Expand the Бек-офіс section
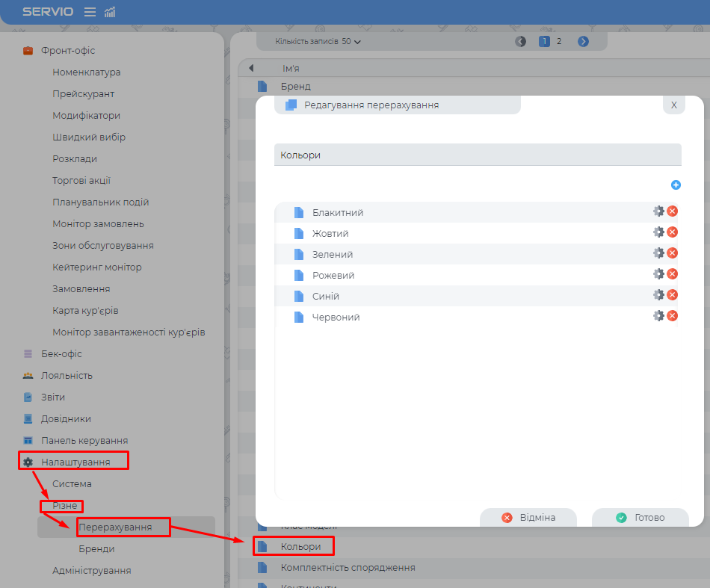710x588 pixels. click(x=61, y=354)
